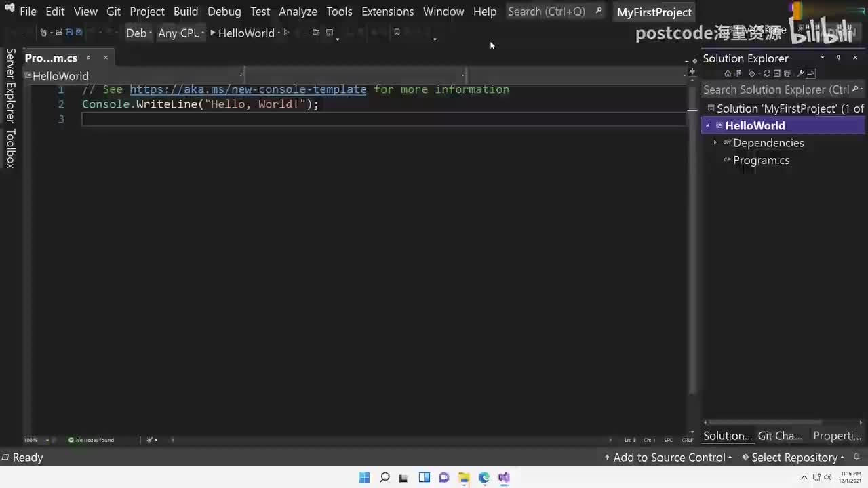Open the aka.ms/new-console-template link
The image size is (868, 488).
[x=248, y=89]
